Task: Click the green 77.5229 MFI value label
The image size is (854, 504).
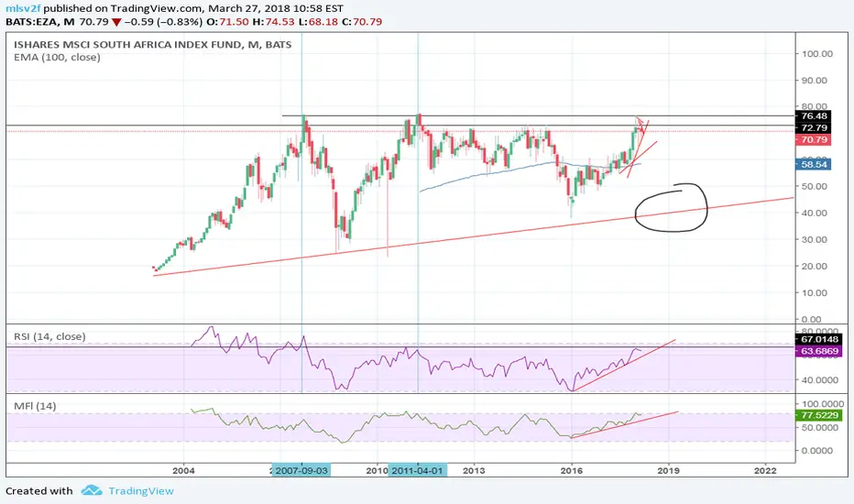Action: (819, 415)
